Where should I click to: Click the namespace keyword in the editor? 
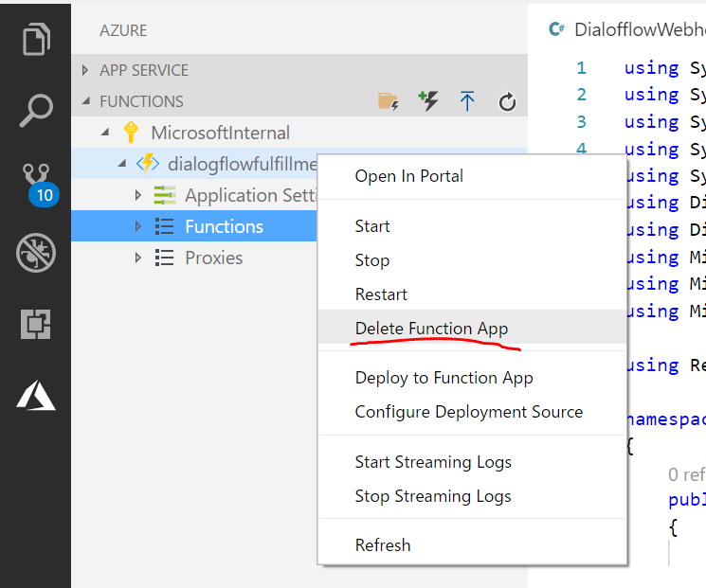coord(666,419)
